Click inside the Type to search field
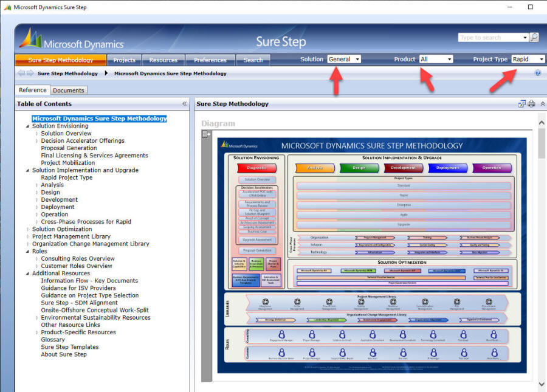547x392 pixels. click(490, 37)
